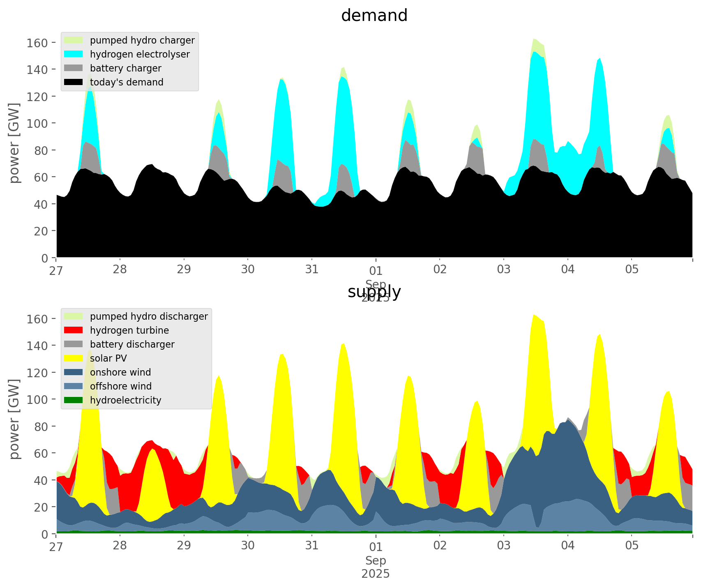This screenshot has width=701, height=588.
Task: Click the supply chart's power [GW] axis label
Action: pyautogui.click(x=14, y=419)
